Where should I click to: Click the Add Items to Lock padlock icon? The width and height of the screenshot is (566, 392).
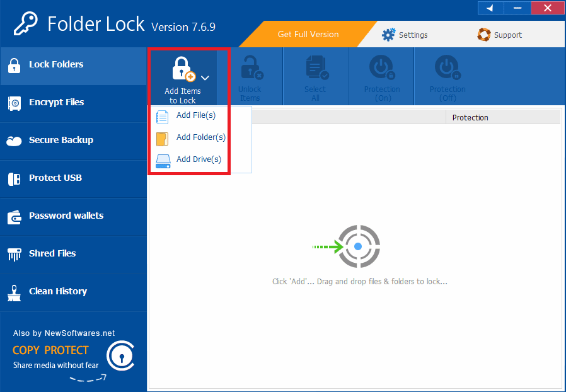point(184,69)
